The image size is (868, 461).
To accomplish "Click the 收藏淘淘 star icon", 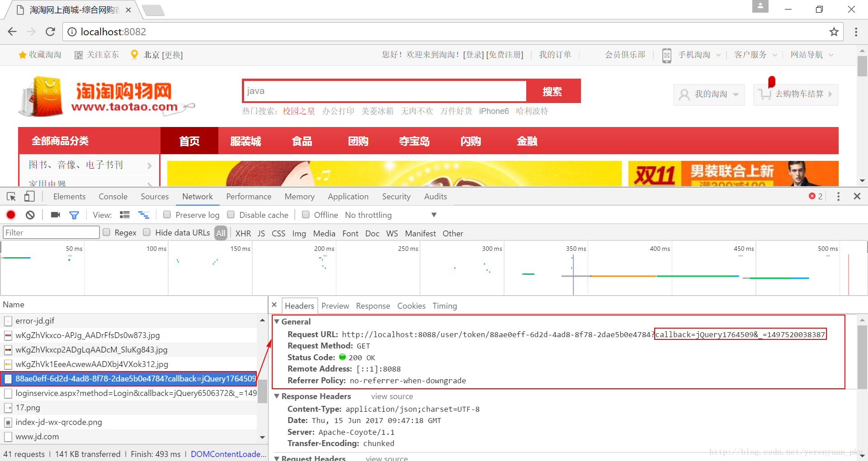I will pos(22,55).
